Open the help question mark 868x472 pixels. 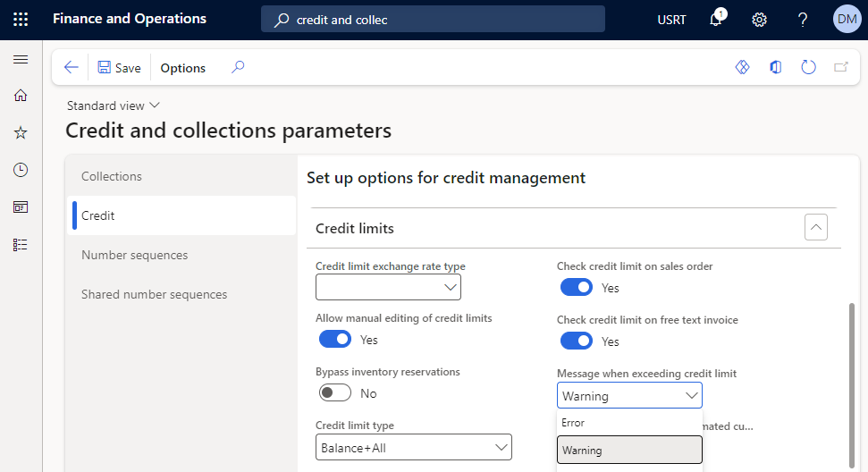(x=803, y=20)
